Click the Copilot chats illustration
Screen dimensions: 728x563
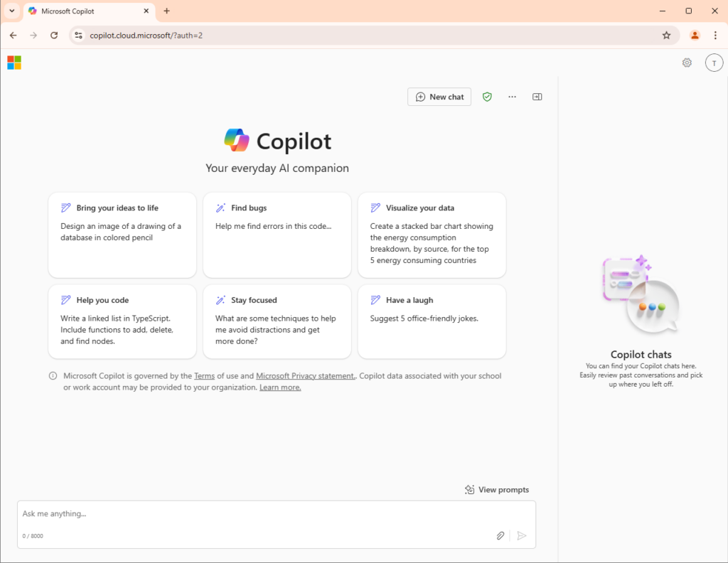641,295
